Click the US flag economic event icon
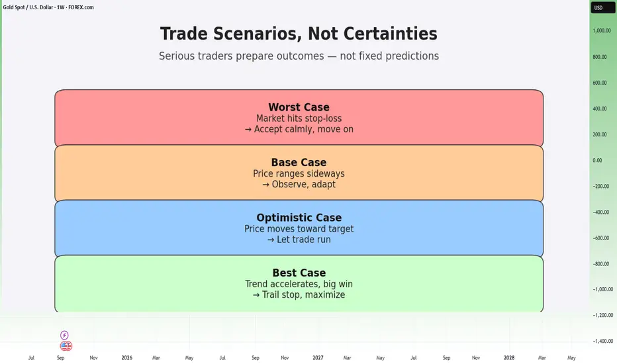Viewport: 617px width, 364px height. click(x=66, y=346)
